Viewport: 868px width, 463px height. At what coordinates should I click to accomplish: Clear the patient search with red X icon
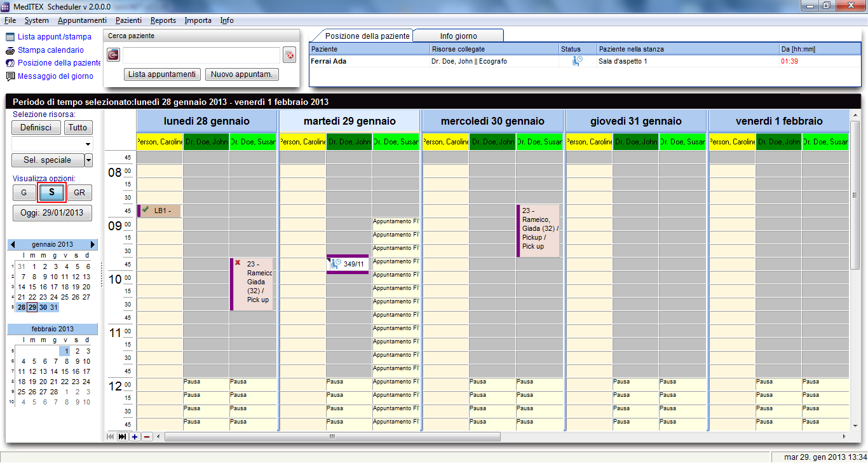click(290, 55)
